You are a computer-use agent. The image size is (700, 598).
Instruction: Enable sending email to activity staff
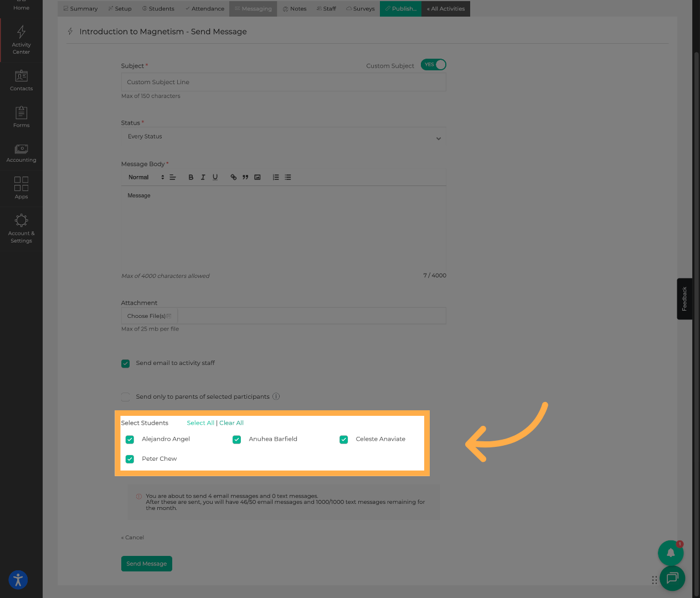(x=125, y=363)
